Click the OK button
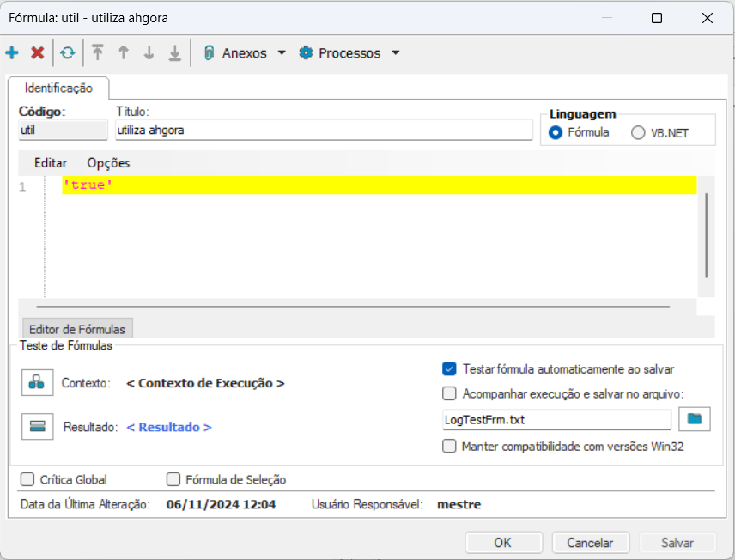The width and height of the screenshot is (735, 560). point(503,543)
